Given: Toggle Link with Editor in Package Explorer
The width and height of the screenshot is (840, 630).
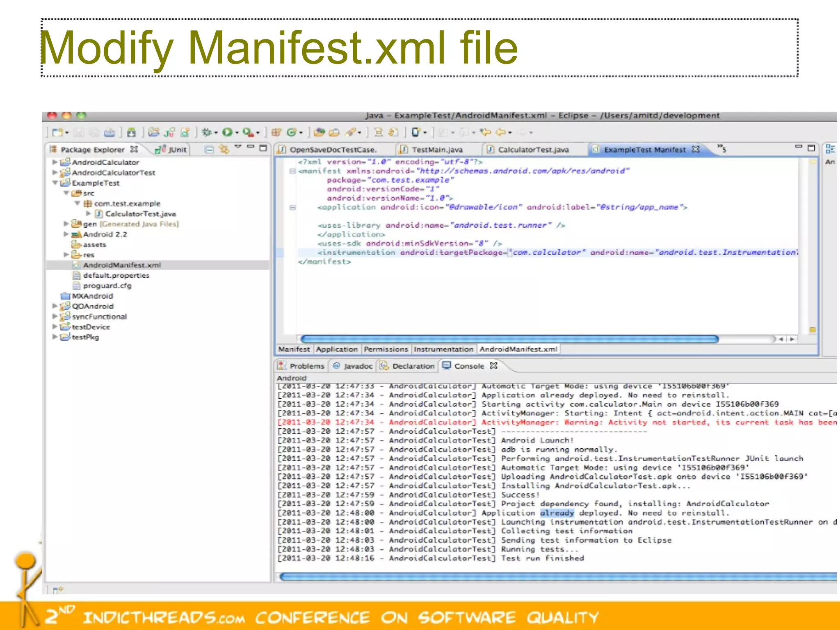Looking at the screenshot, I should pyautogui.click(x=224, y=149).
